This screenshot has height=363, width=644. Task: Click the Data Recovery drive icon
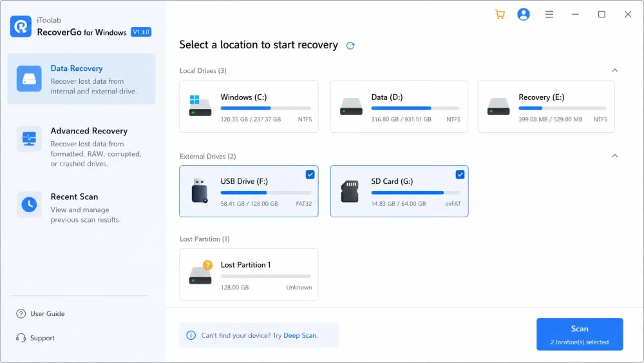click(x=29, y=79)
